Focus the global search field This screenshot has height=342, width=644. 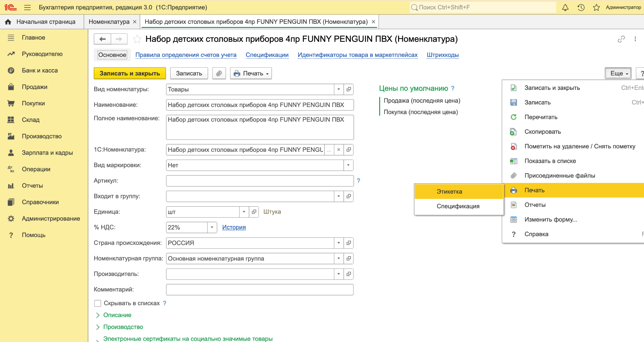[483, 7]
